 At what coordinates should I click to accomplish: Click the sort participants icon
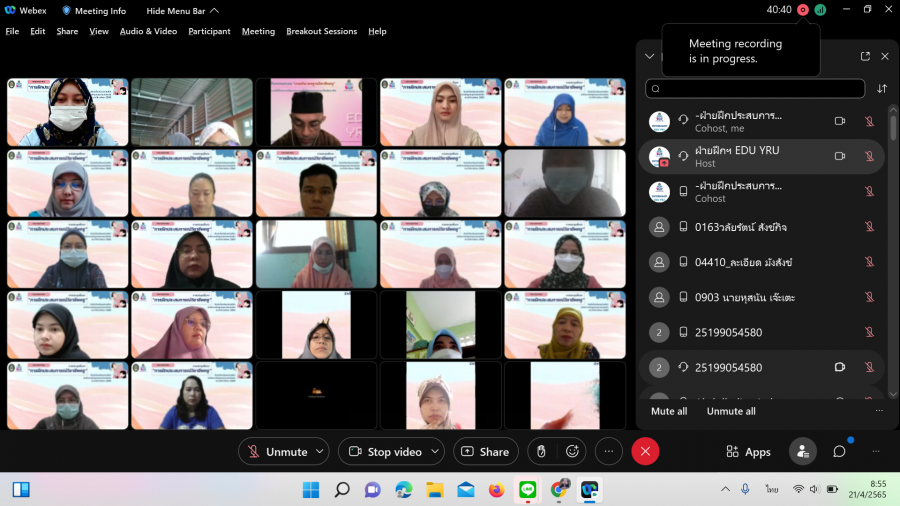point(882,89)
